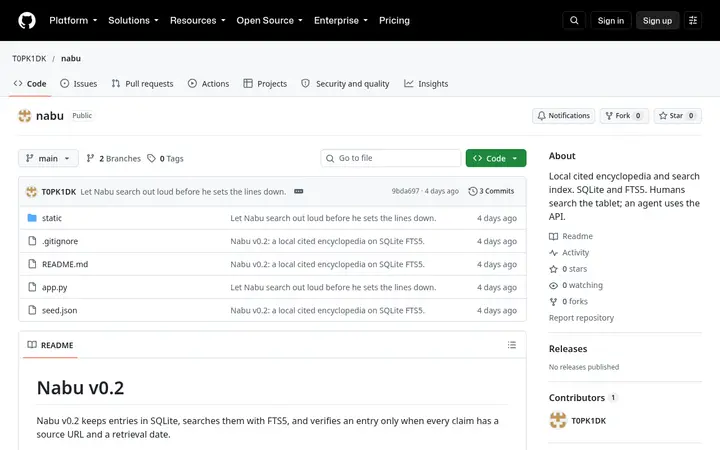Expand the Platform menu
The height and width of the screenshot is (450, 720).
[x=73, y=21]
